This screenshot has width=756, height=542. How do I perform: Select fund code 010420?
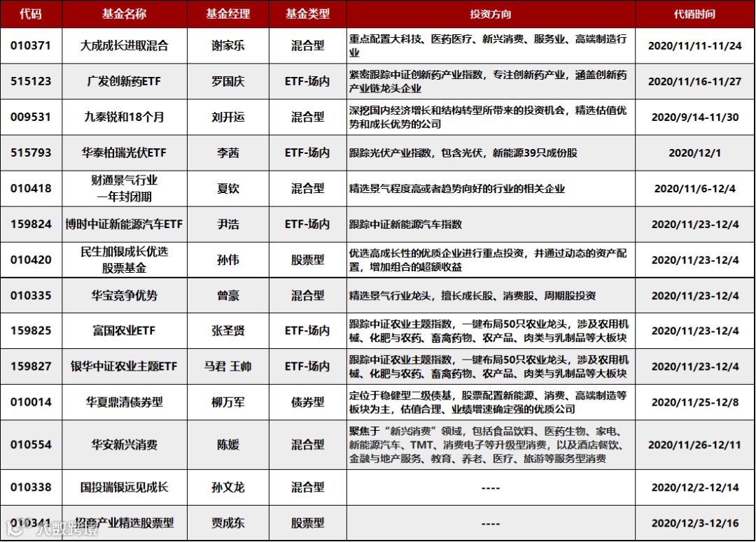coord(31,259)
